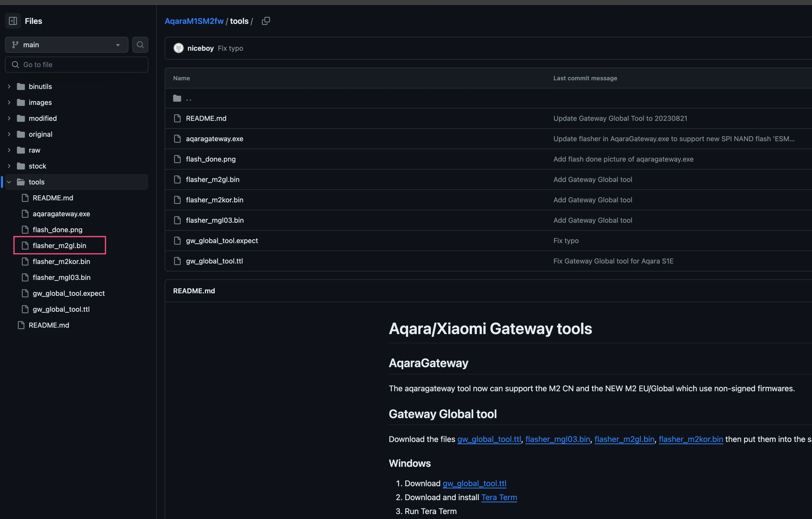Open commit 'Fix Gateway Global tool for Aqara S1E'
Screen dimensions: 812x519
click(x=613, y=261)
